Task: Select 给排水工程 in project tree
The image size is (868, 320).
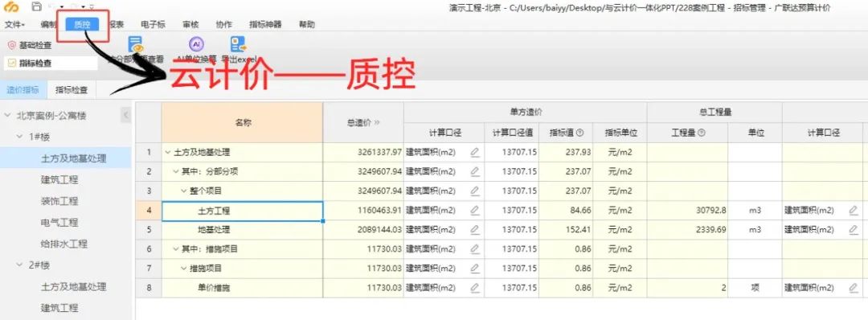Action: [64, 244]
